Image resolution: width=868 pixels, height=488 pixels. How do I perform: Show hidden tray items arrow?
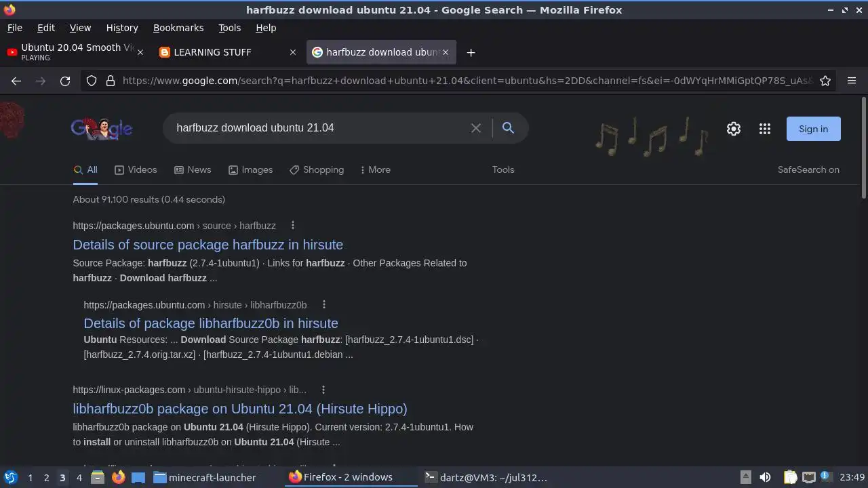click(745, 477)
